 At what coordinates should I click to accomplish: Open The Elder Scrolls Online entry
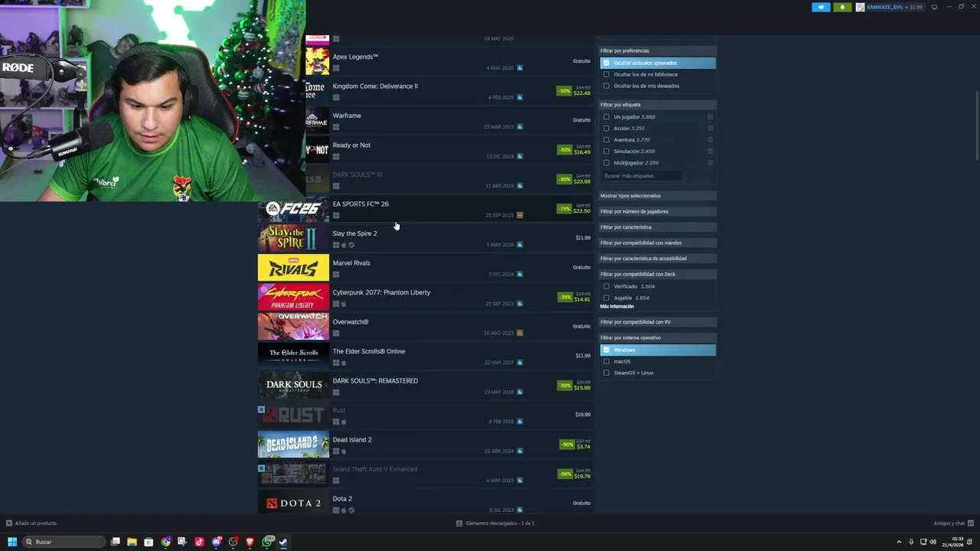pos(425,356)
